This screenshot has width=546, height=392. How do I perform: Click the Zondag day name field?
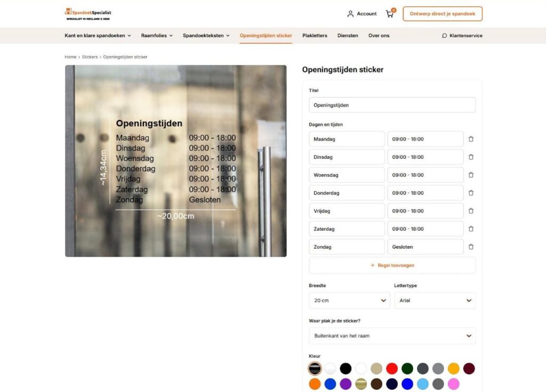347,247
